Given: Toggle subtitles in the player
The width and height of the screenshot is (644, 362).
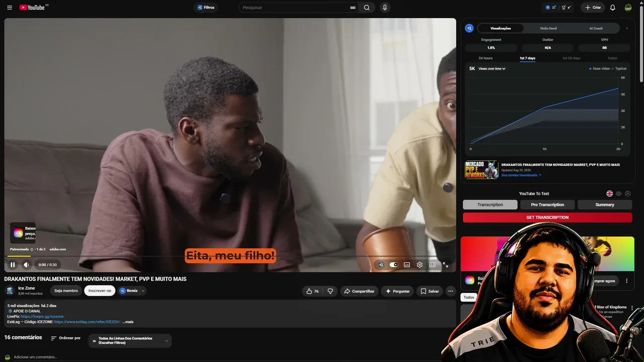Looking at the screenshot, I should (x=407, y=264).
